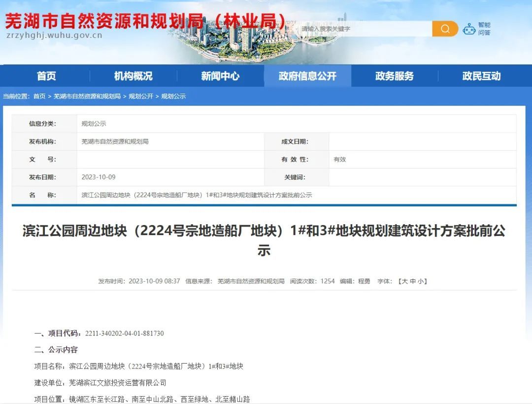Click the 请输入搜索关键字 search input box
532x404 pixels.
click(360, 29)
